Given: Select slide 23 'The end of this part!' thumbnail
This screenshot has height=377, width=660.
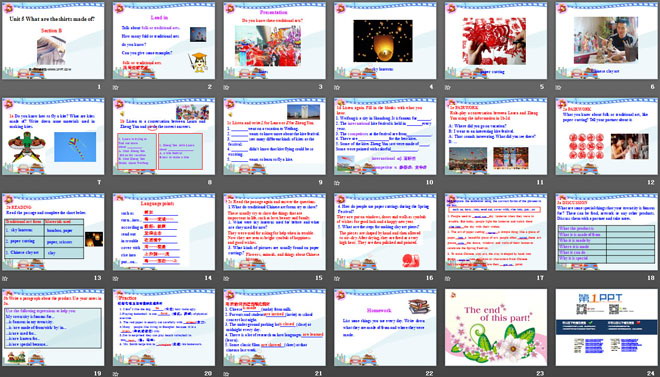Looking at the screenshot, I should point(496,327).
